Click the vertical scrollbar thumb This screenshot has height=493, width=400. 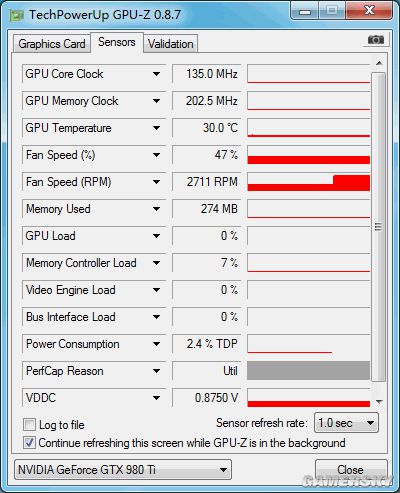tap(378, 227)
